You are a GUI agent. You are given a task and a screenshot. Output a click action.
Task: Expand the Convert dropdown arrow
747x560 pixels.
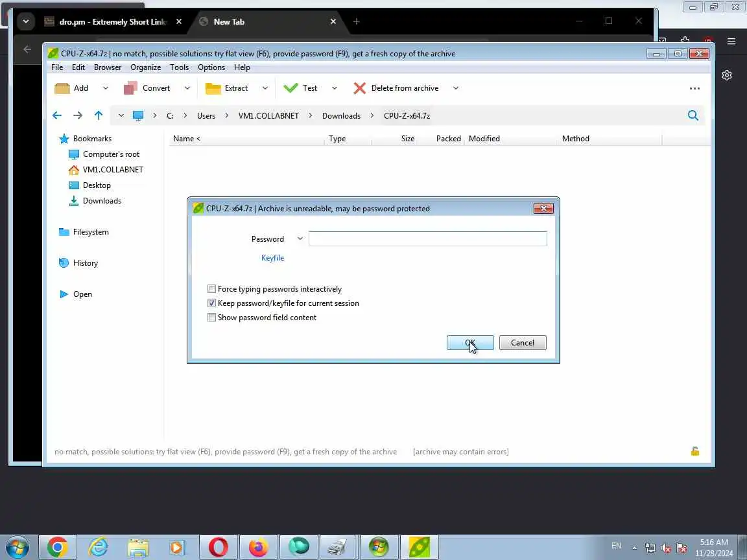187,88
